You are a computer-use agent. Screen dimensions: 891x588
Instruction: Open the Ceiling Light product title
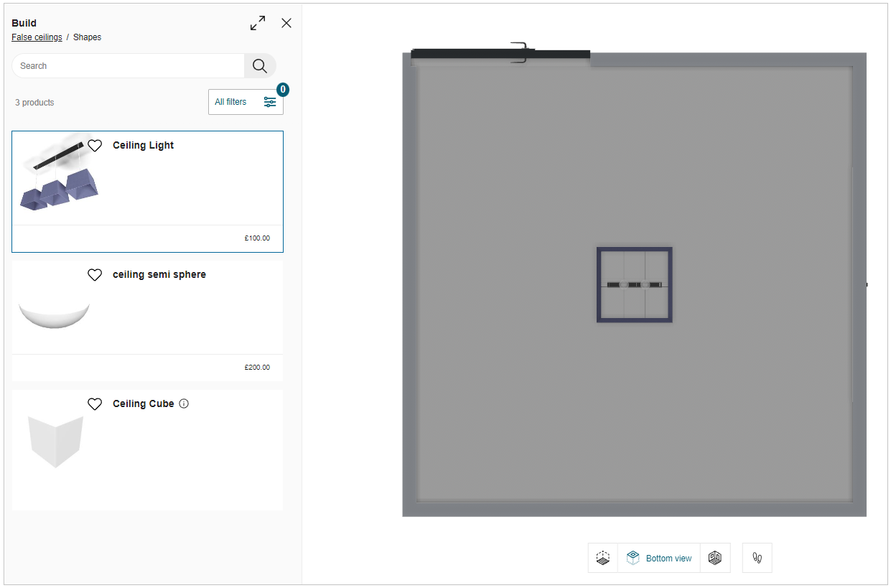144,146
